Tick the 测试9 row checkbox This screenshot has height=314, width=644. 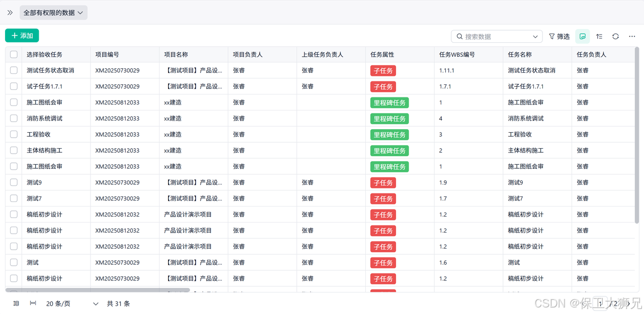14,182
